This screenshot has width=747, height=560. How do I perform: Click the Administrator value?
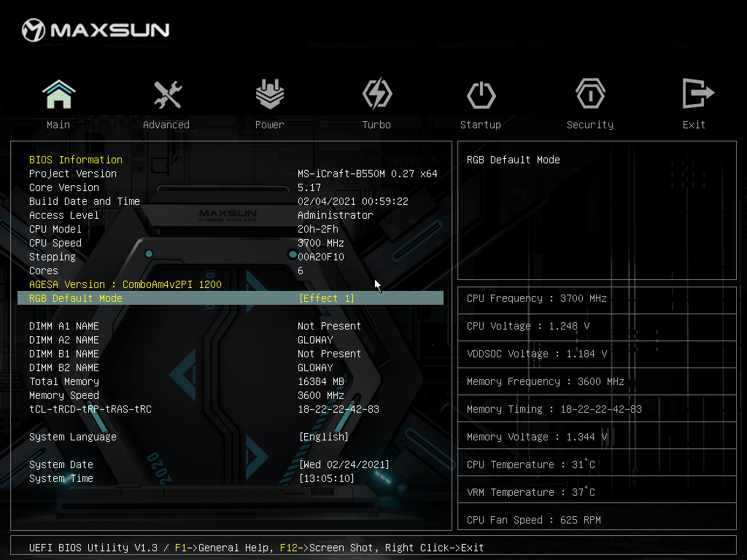(x=336, y=215)
